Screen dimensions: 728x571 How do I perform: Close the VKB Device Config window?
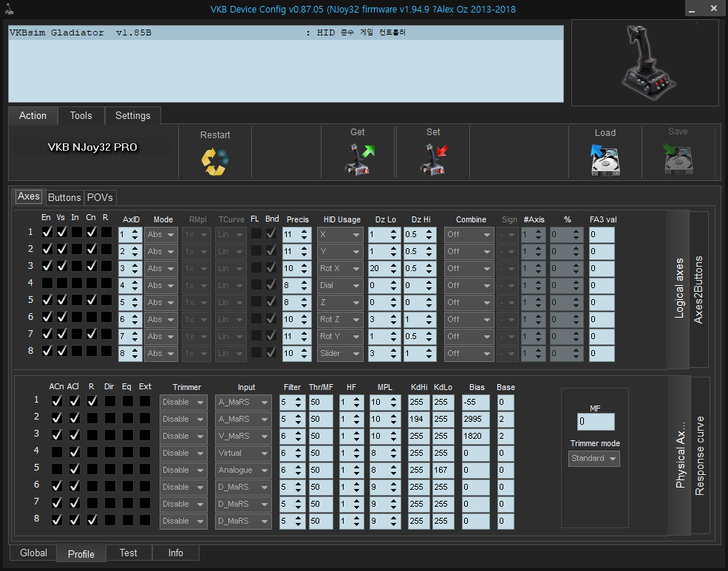point(714,8)
